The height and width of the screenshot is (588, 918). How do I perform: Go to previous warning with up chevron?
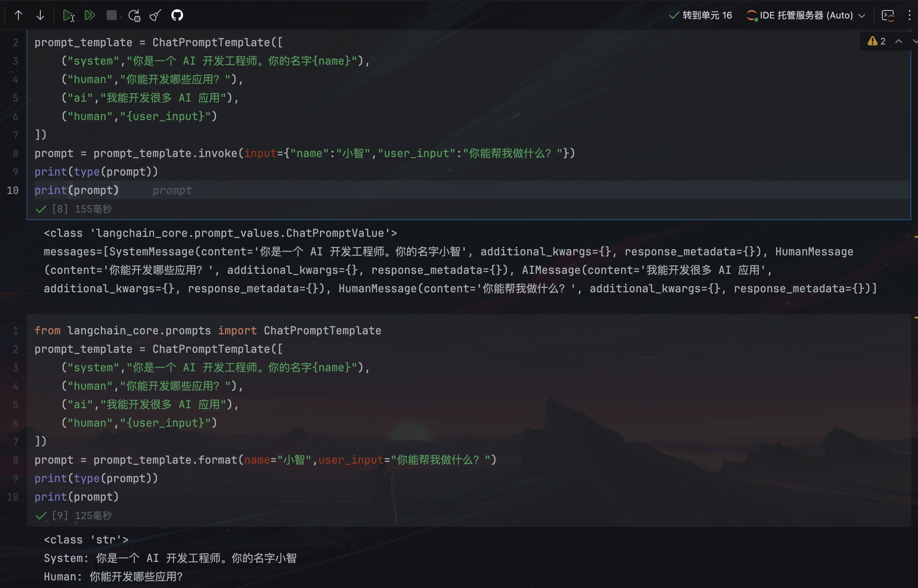[x=899, y=41]
